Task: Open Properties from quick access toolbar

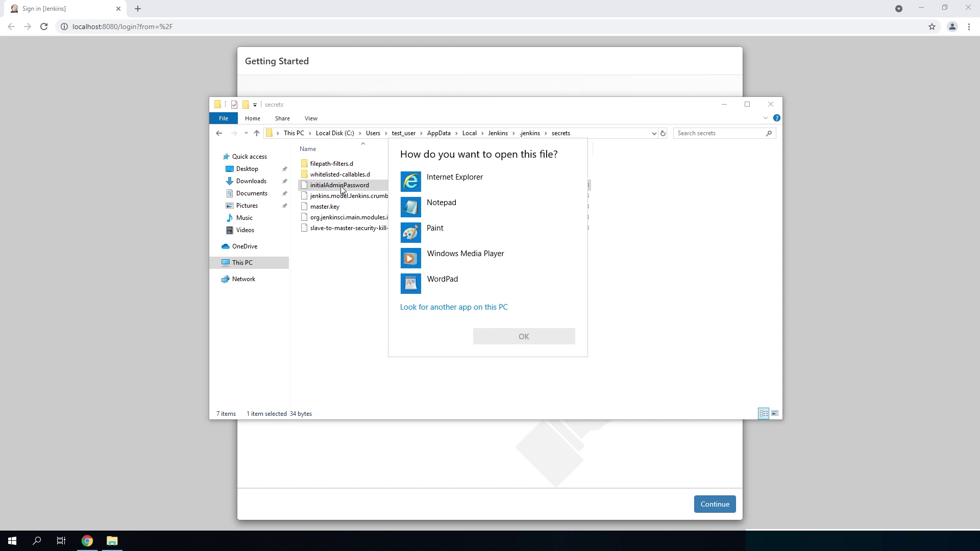Action: click(x=234, y=105)
